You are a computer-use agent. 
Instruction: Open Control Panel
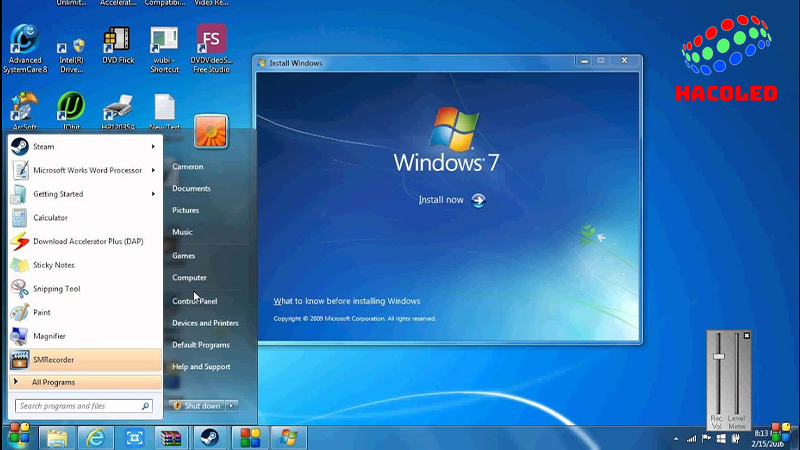(195, 301)
